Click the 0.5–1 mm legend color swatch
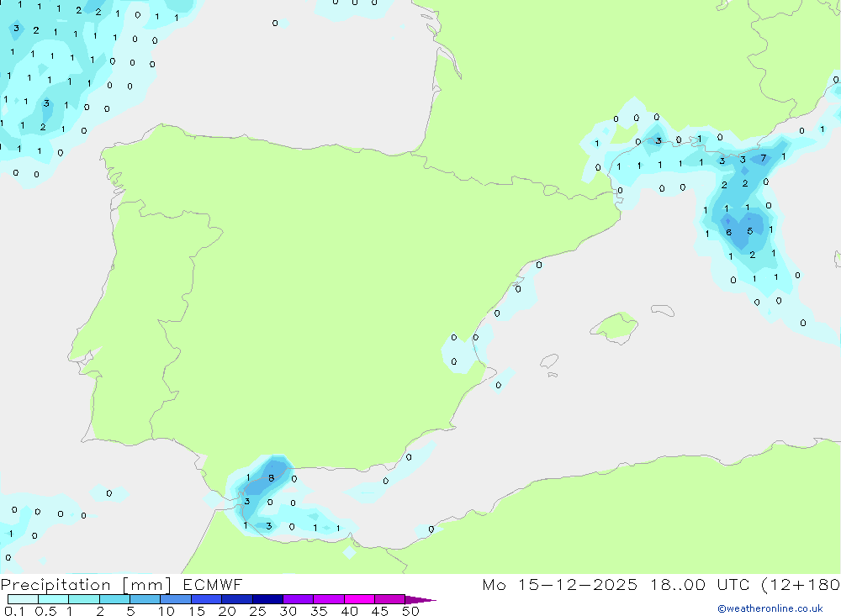The image size is (841, 616). (x=54, y=599)
